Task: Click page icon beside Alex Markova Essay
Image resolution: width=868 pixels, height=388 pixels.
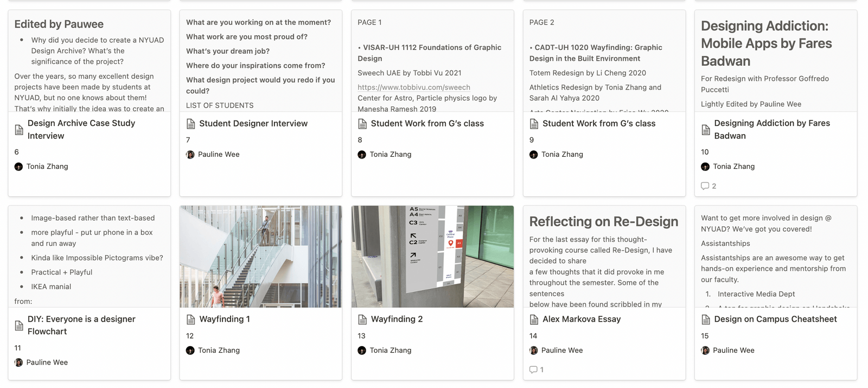Action: point(534,319)
